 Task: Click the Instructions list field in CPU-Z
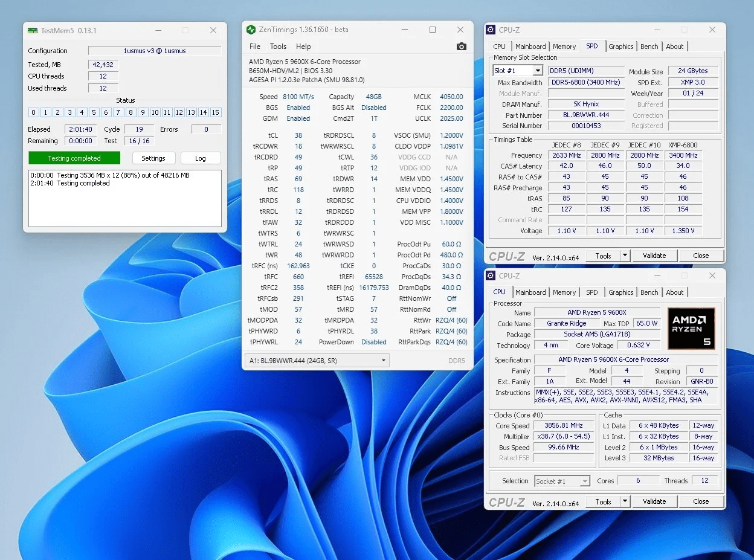point(626,396)
